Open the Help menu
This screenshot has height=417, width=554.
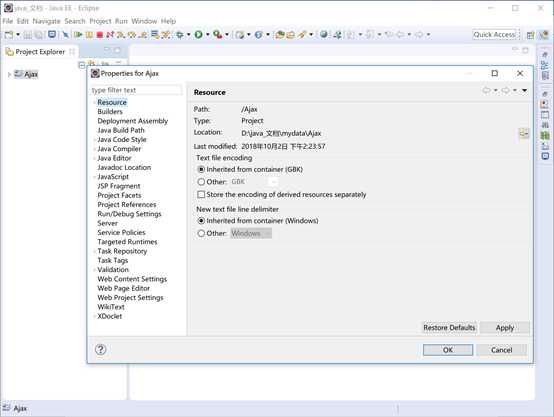click(168, 21)
